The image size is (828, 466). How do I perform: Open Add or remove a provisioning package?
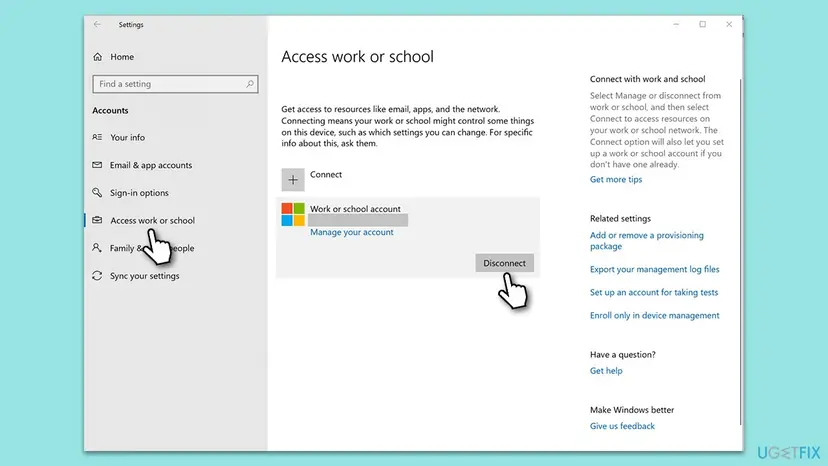pyautogui.click(x=647, y=240)
